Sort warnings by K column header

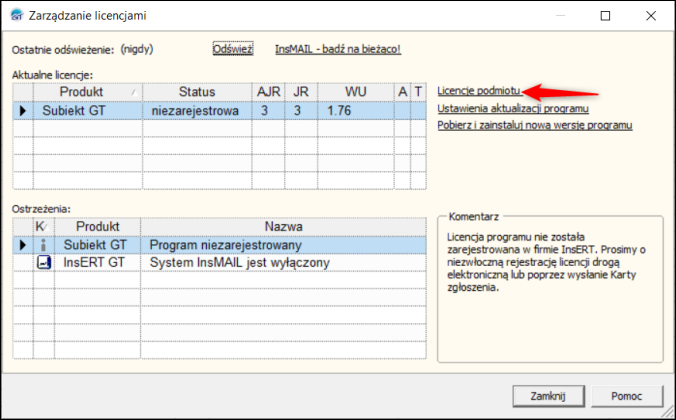point(44,226)
